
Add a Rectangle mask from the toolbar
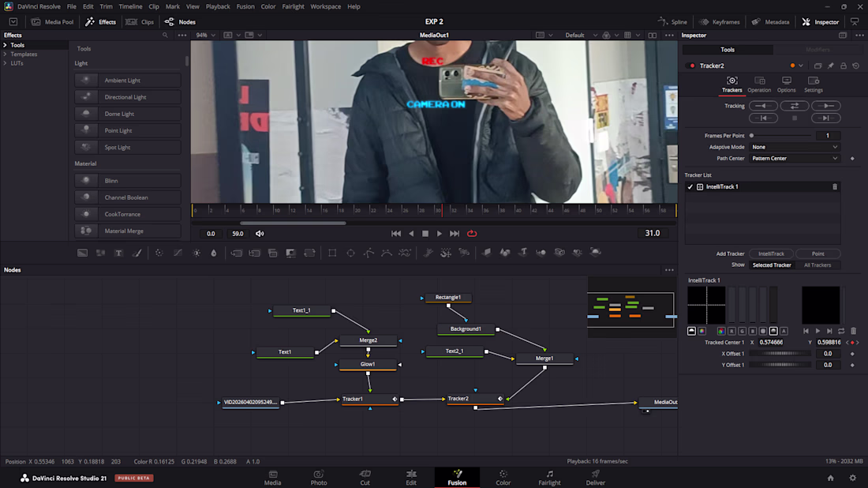pos(332,253)
